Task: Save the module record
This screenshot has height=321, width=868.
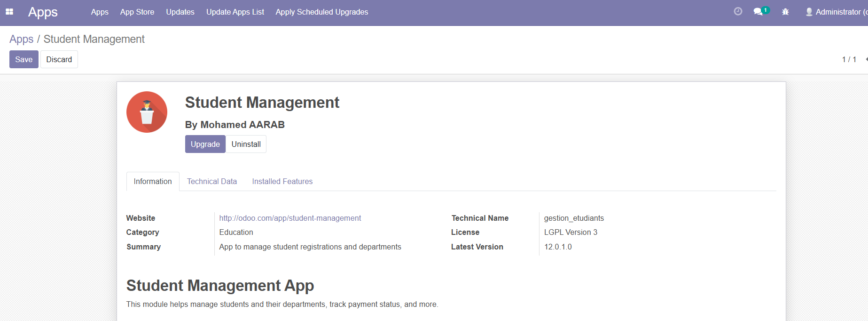Action: 24,59
